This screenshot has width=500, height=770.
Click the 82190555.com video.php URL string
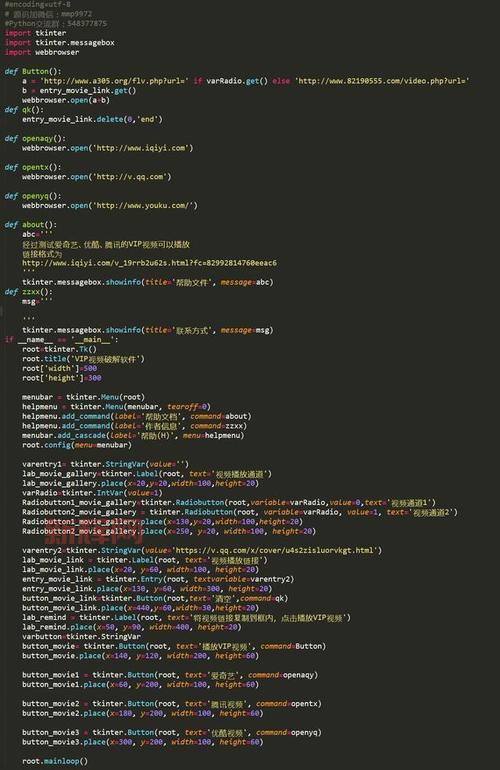click(x=382, y=81)
